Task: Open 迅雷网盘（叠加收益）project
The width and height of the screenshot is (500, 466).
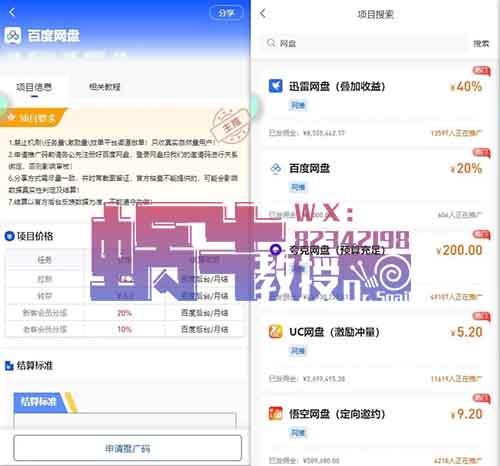Action: (337, 87)
